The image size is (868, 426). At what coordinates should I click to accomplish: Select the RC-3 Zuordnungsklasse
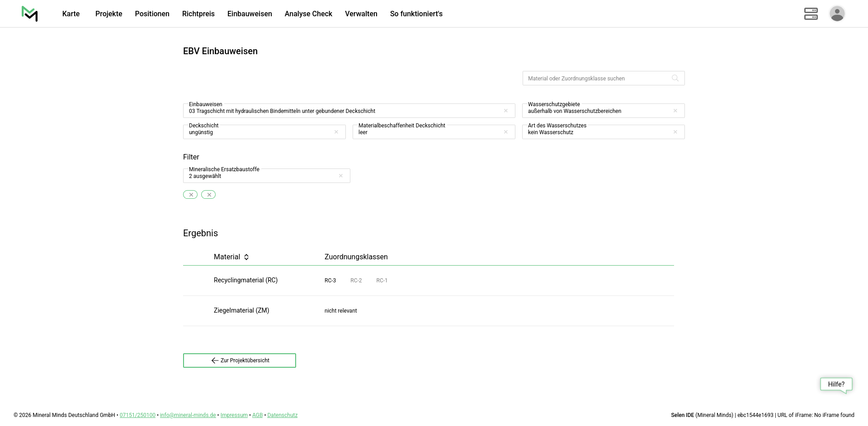(x=330, y=281)
